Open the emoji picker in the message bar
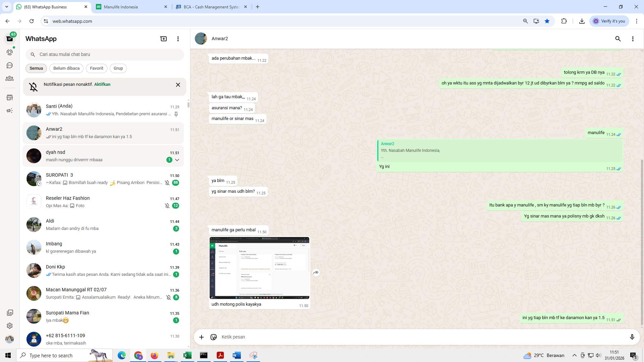 (x=214, y=337)
